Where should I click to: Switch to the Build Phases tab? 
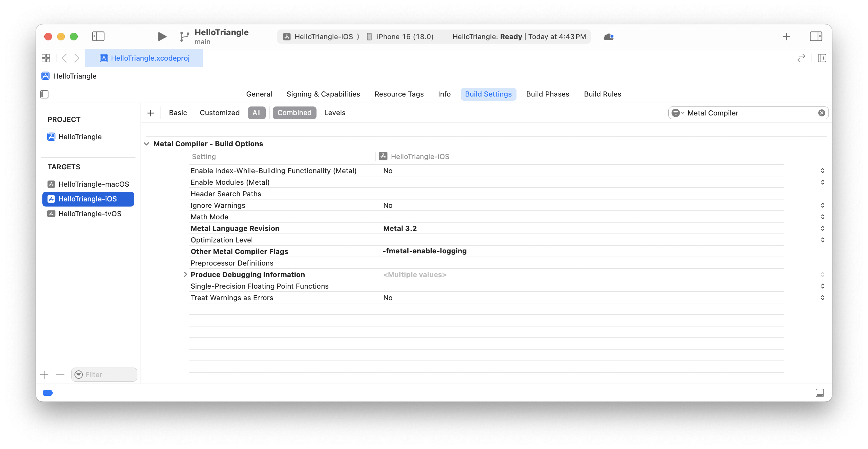(x=548, y=94)
